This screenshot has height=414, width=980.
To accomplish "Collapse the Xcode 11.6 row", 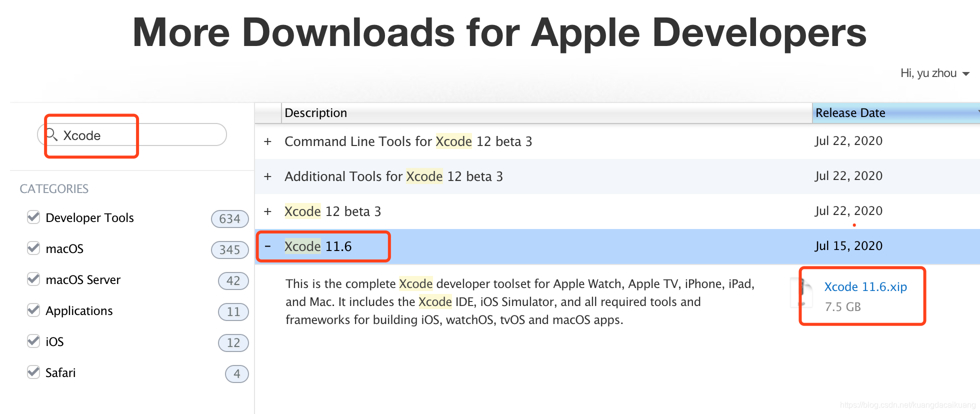I will (268, 246).
